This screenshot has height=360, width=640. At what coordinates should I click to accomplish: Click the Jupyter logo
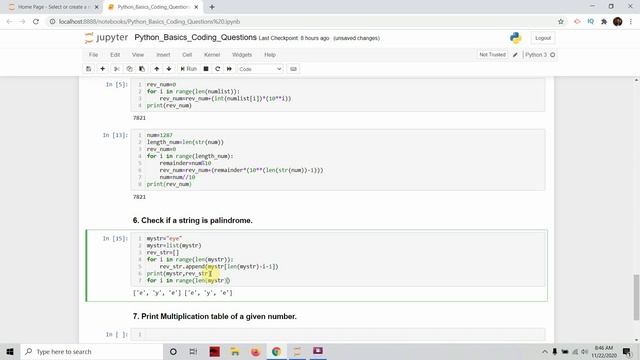(x=106, y=38)
